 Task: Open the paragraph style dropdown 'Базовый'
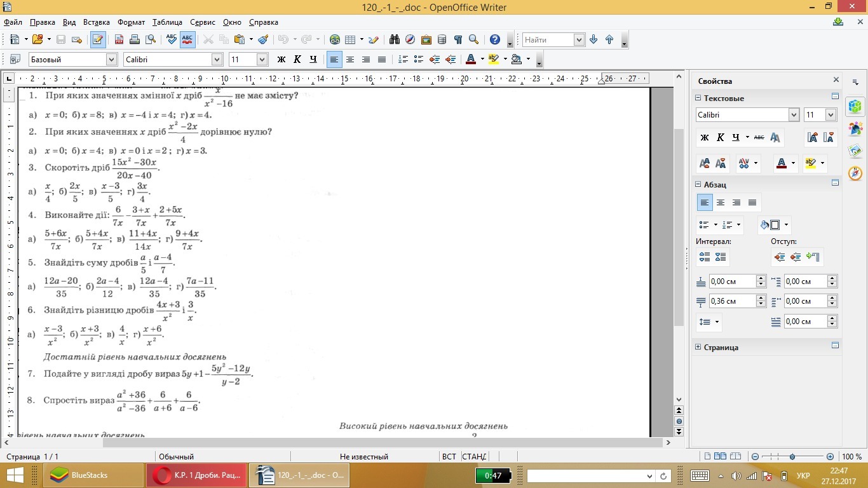pos(111,59)
